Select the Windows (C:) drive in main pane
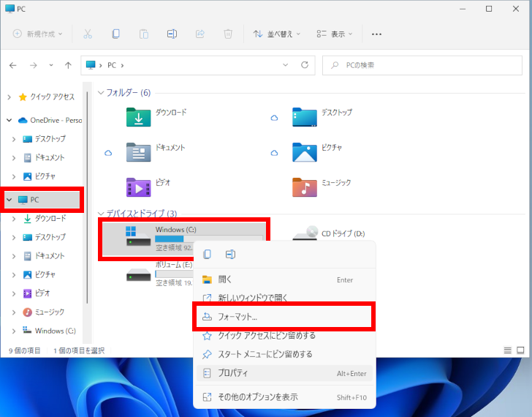The width and height of the screenshot is (532, 417). [x=184, y=239]
